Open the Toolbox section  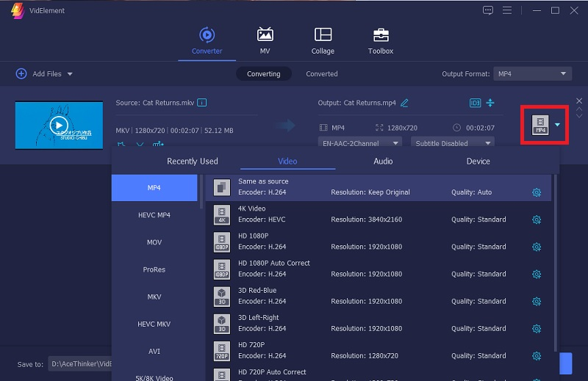(380, 40)
